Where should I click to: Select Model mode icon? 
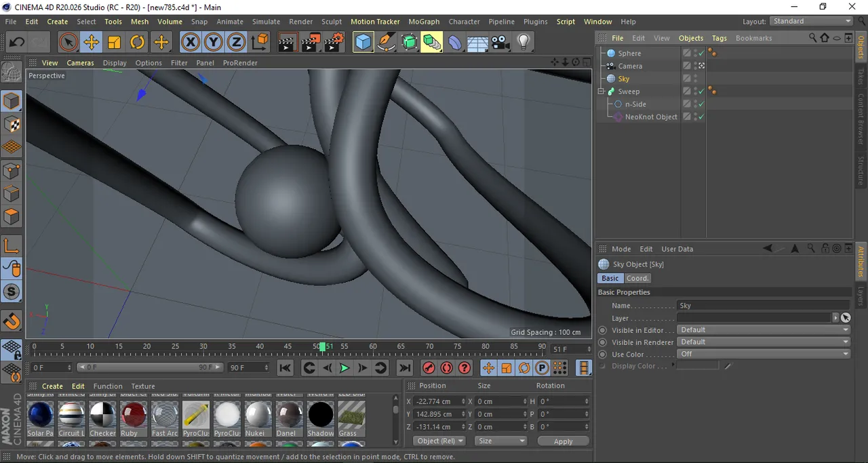click(x=12, y=102)
